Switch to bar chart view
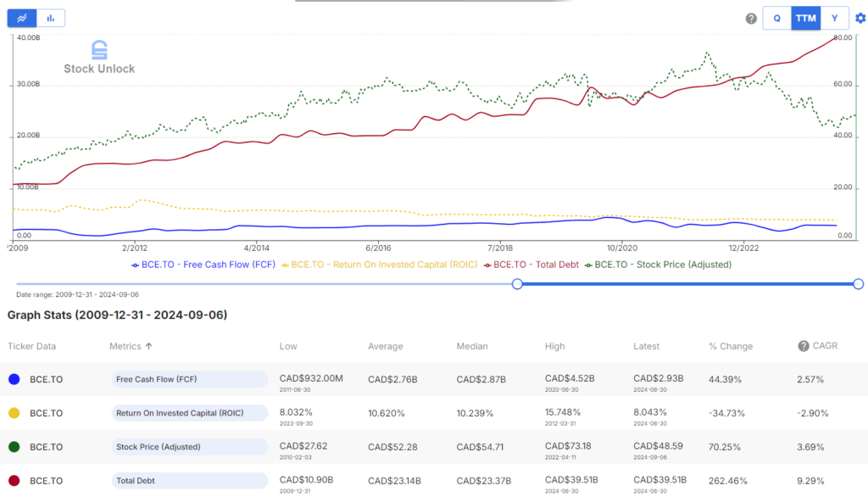868x497 pixels. [x=51, y=19]
